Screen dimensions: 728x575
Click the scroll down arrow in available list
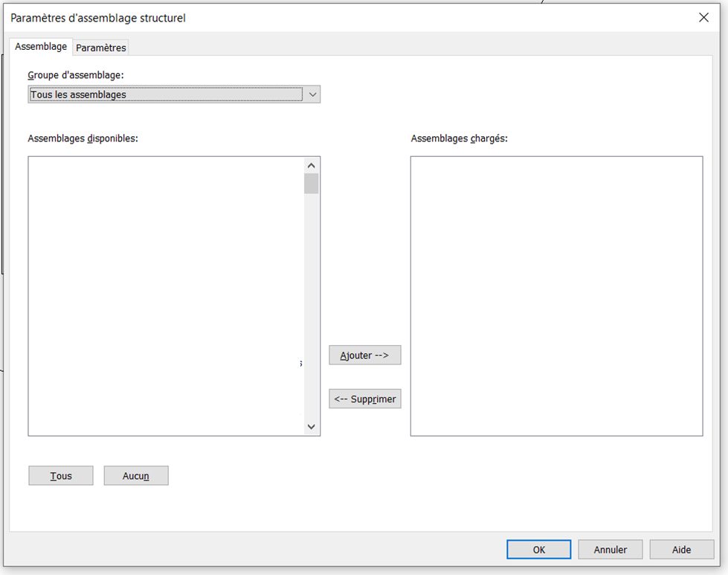tap(312, 427)
